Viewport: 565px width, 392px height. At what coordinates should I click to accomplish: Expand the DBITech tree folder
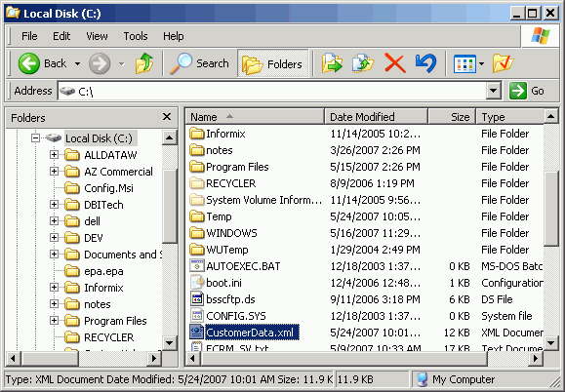54,205
